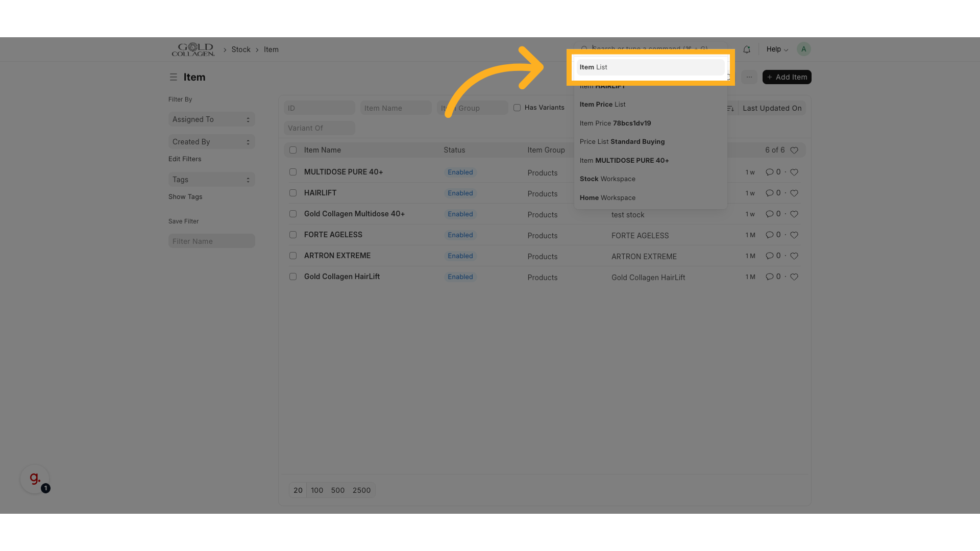Open the MULTIDOSE PURE 40+ item
The height and width of the screenshot is (551, 980).
point(344,172)
